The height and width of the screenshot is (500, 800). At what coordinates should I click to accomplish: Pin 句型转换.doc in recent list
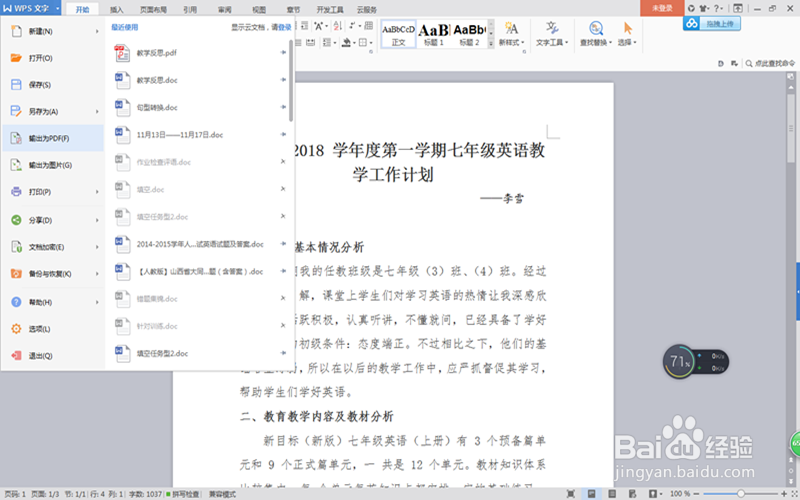pyautogui.click(x=283, y=107)
